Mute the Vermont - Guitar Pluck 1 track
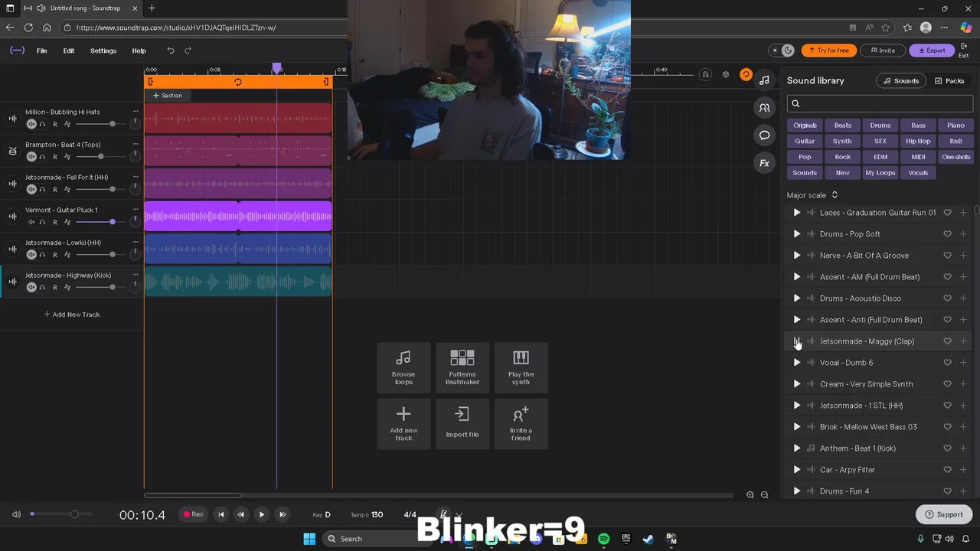The image size is (980, 551). pos(31,222)
